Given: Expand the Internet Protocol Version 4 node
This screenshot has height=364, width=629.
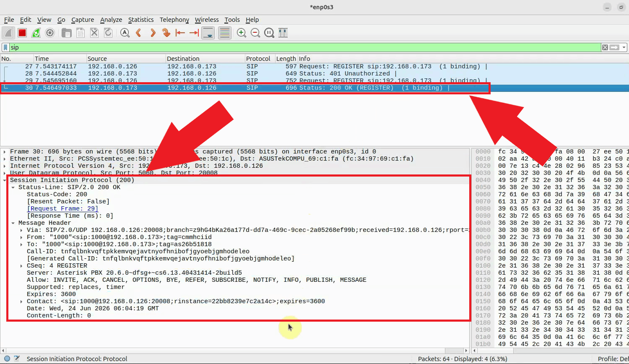Looking at the screenshot, I should pyautogui.click(x=5, y=166).
